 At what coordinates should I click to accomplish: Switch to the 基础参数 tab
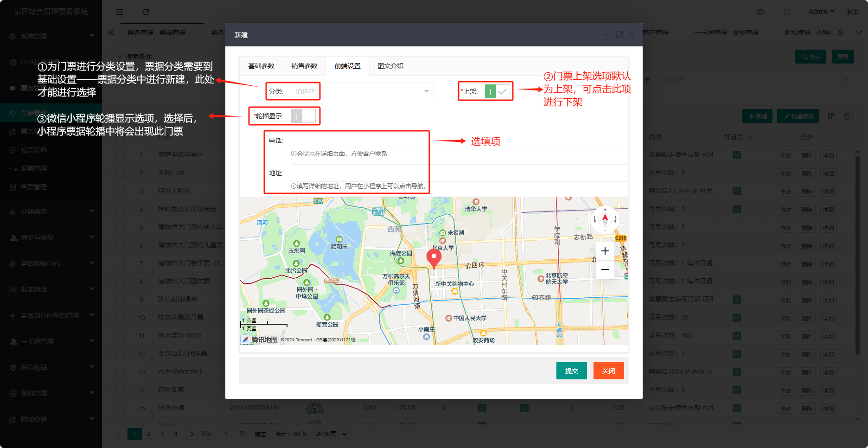pos(261,66)
